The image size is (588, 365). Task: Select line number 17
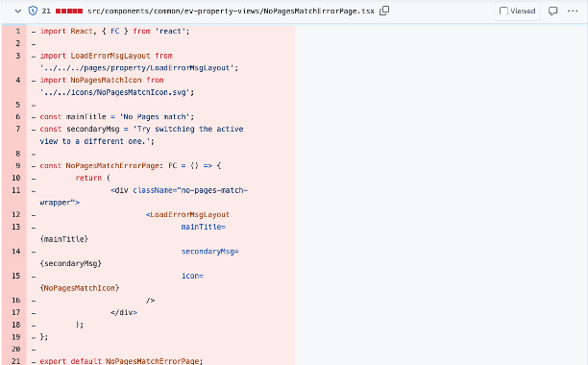15,312
